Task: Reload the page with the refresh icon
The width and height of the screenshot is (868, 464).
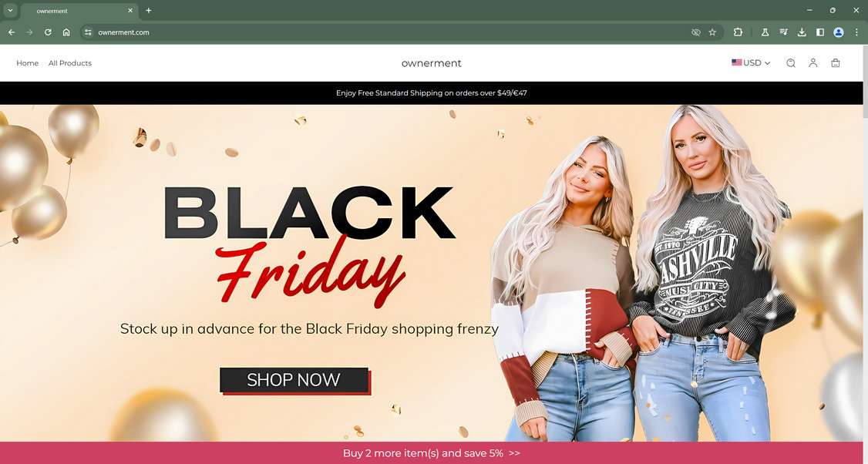Action: [x=48, y=32]
